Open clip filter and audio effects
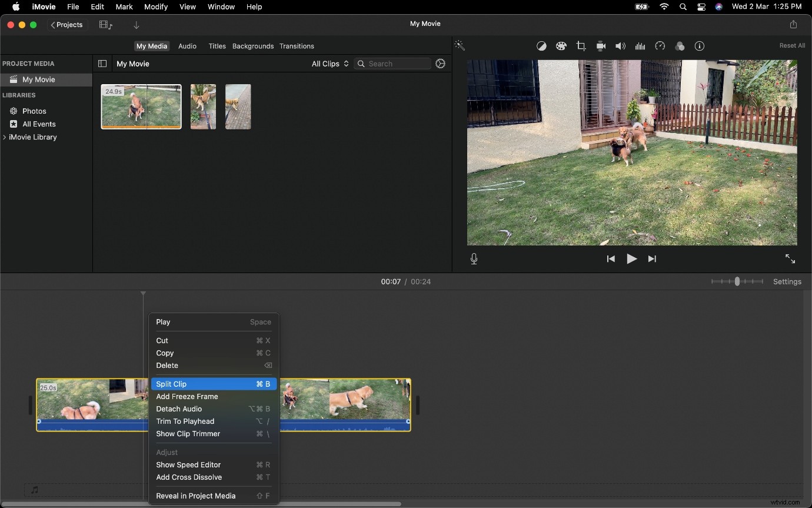This screenshot has height=508, width=812. 680,46
